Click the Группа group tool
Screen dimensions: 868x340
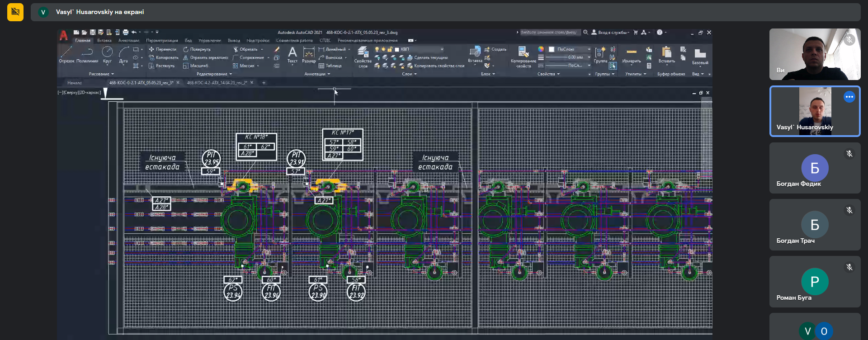coord(600,55)
